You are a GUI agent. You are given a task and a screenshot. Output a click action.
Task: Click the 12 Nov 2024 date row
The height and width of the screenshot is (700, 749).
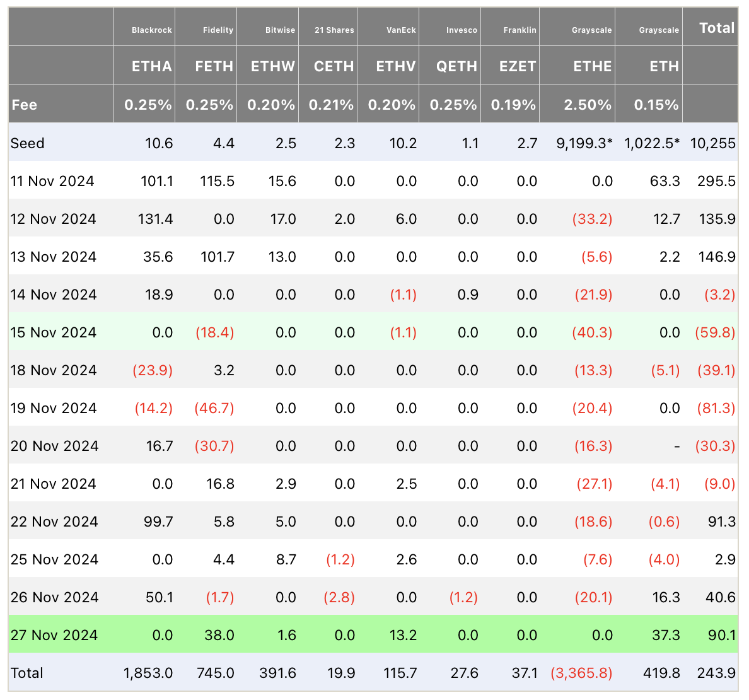coord(53,219)
